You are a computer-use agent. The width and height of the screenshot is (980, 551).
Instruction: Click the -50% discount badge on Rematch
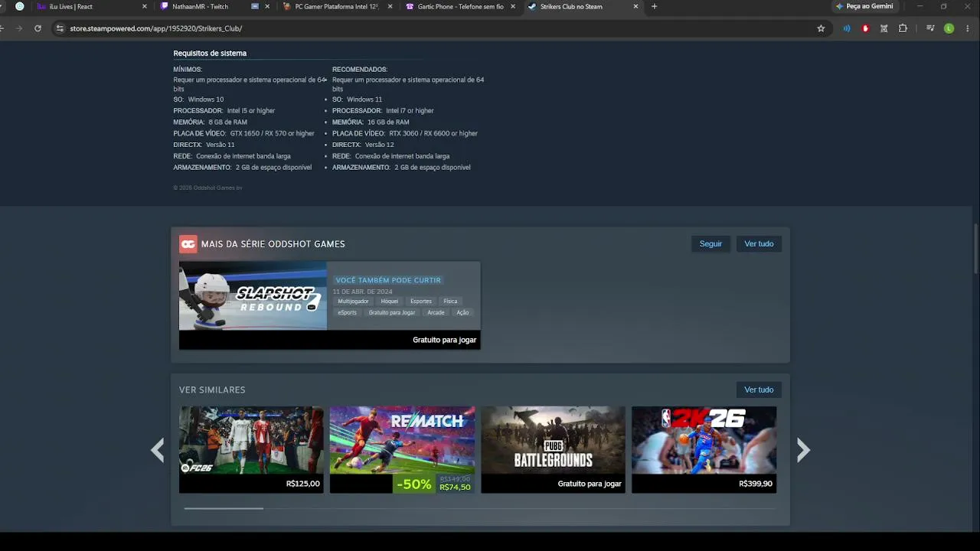coord(415,484)
